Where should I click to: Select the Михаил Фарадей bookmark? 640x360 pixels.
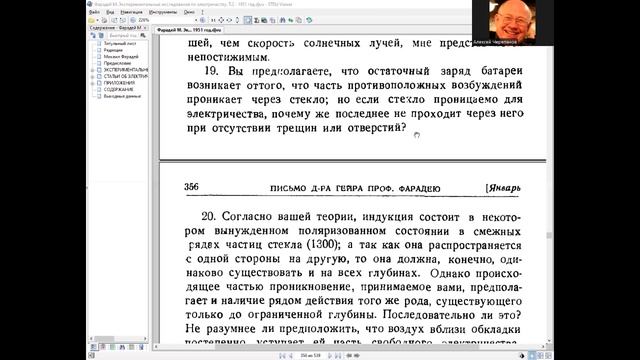point(121,57)
